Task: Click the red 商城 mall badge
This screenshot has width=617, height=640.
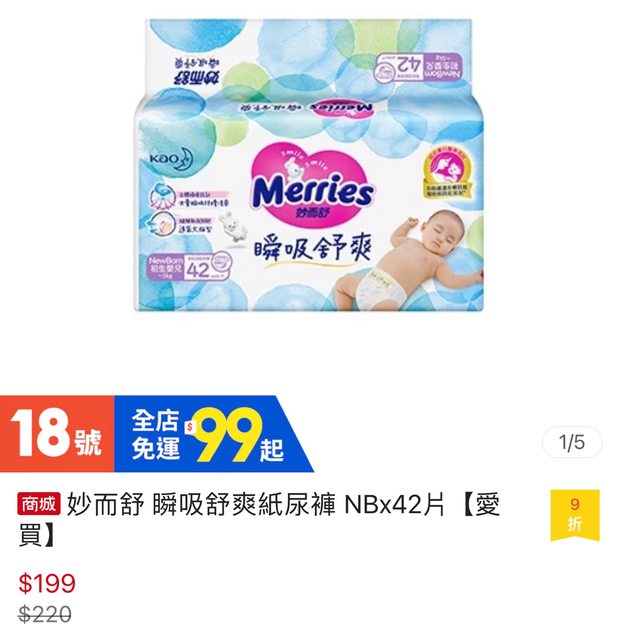Action: point(39,504)
